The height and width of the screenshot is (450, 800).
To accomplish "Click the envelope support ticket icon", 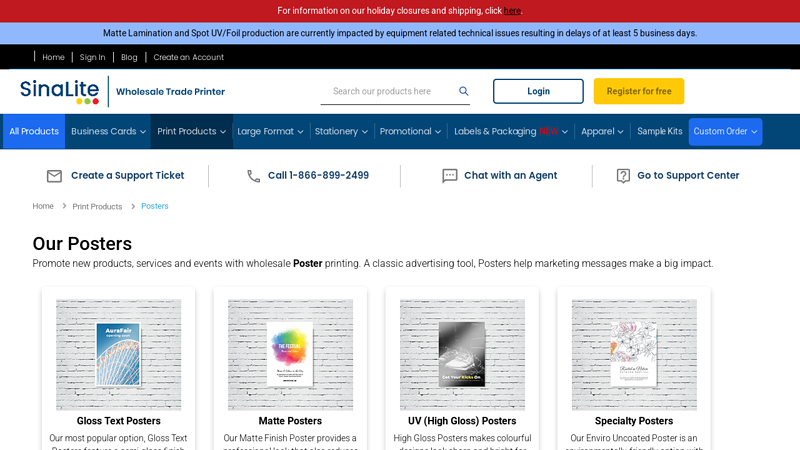I will tap(54, 176).
